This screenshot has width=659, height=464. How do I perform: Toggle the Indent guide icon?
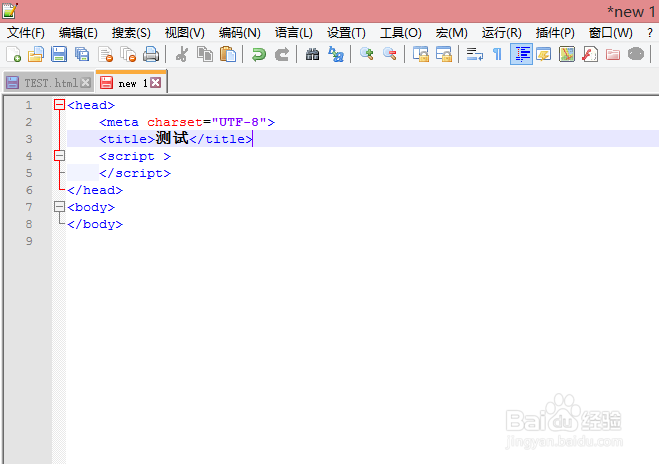521,54
